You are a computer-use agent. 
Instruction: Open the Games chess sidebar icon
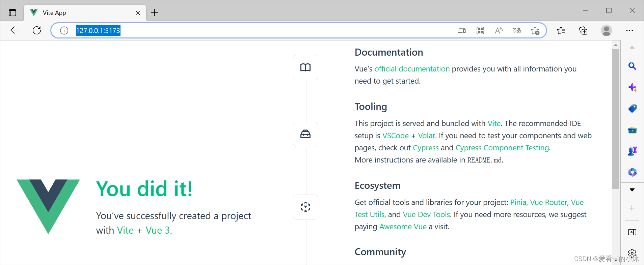pos(632,151)
